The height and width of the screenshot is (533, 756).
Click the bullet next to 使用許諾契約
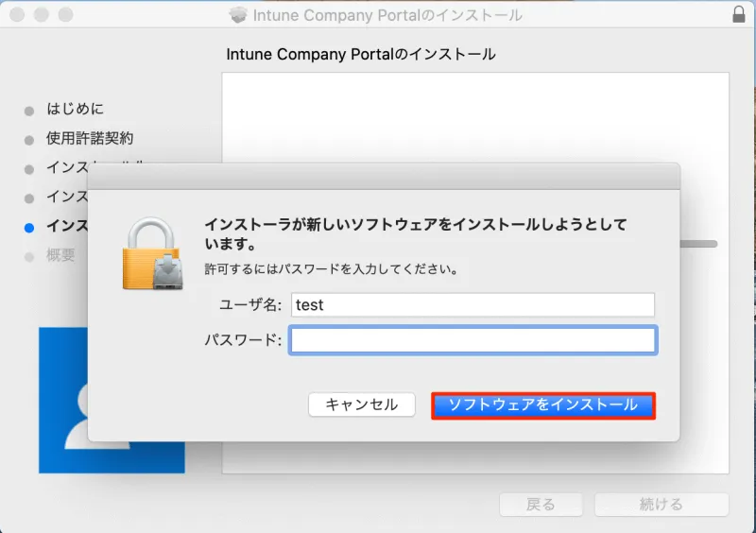[x=29, y=140]
